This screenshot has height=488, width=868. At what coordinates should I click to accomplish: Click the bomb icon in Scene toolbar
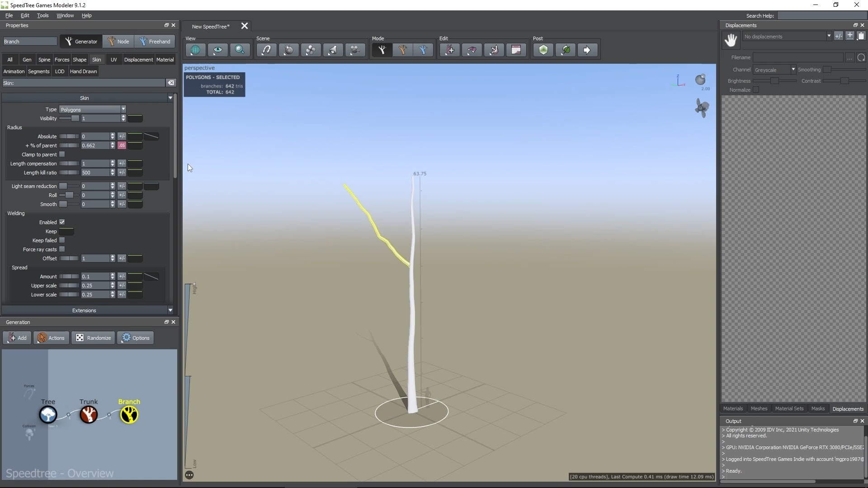tap(288, 50)
